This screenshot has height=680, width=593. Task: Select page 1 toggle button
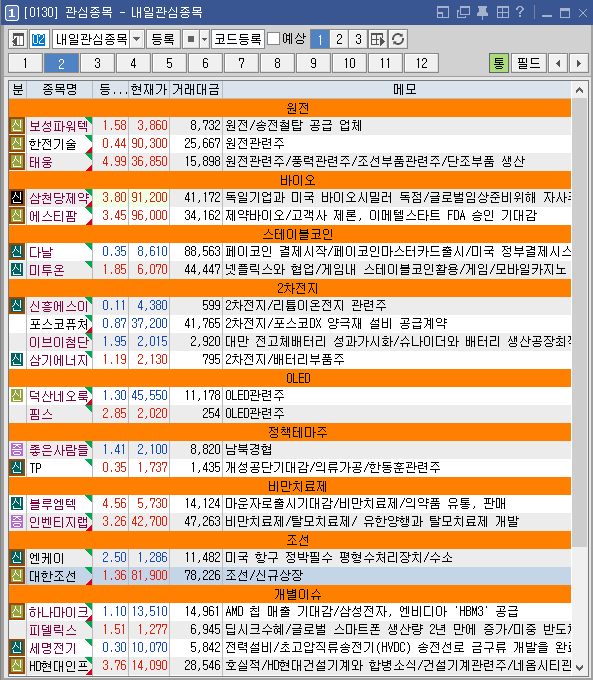pyautogui.click(x=320, y=39)
